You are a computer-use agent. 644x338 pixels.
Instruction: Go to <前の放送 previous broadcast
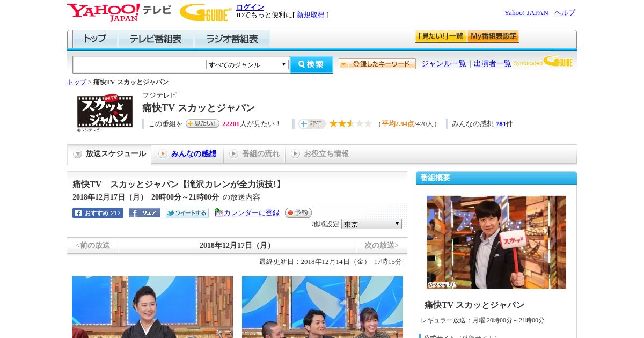[93, 245]
